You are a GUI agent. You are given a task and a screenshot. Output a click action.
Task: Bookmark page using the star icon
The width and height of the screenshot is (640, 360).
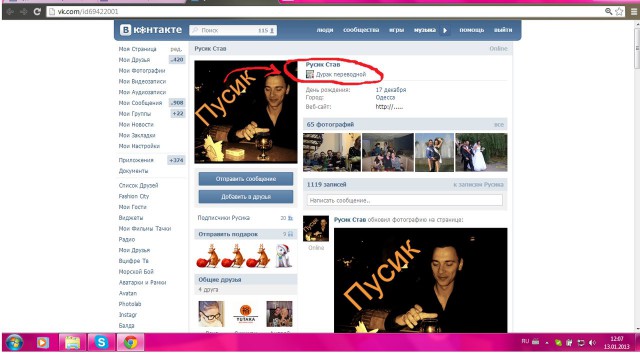coord(619,11)
